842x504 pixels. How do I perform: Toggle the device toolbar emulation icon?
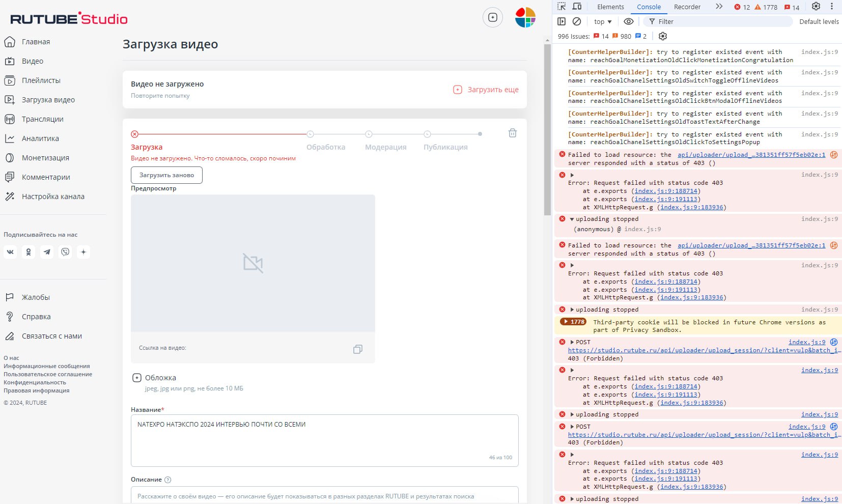click(x=577, y=7)
